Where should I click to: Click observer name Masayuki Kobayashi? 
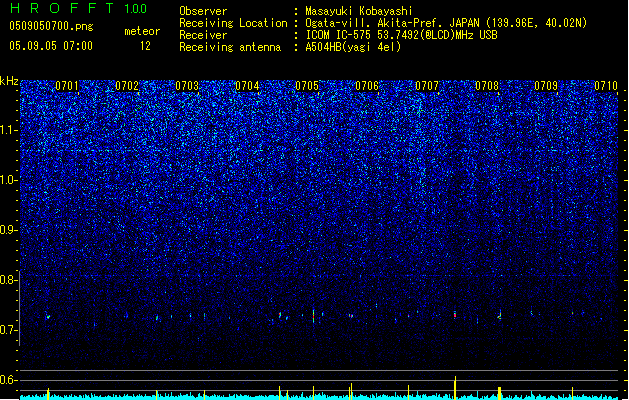click(x=359, y=11)
